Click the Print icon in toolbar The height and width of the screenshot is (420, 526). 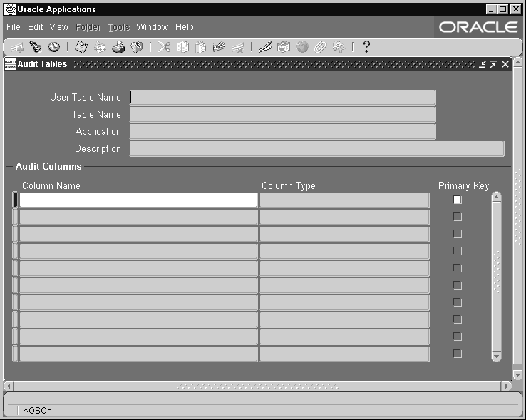pos(118,47)
